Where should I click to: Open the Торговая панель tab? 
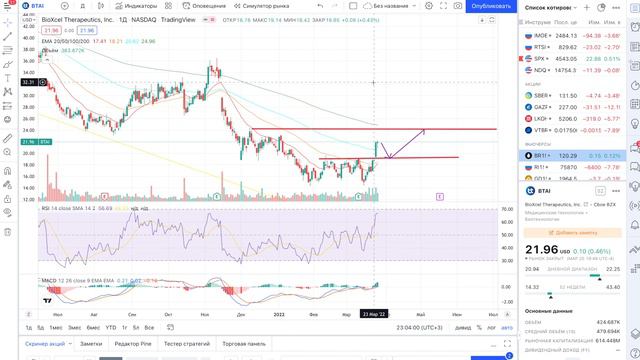click(244, 344)
